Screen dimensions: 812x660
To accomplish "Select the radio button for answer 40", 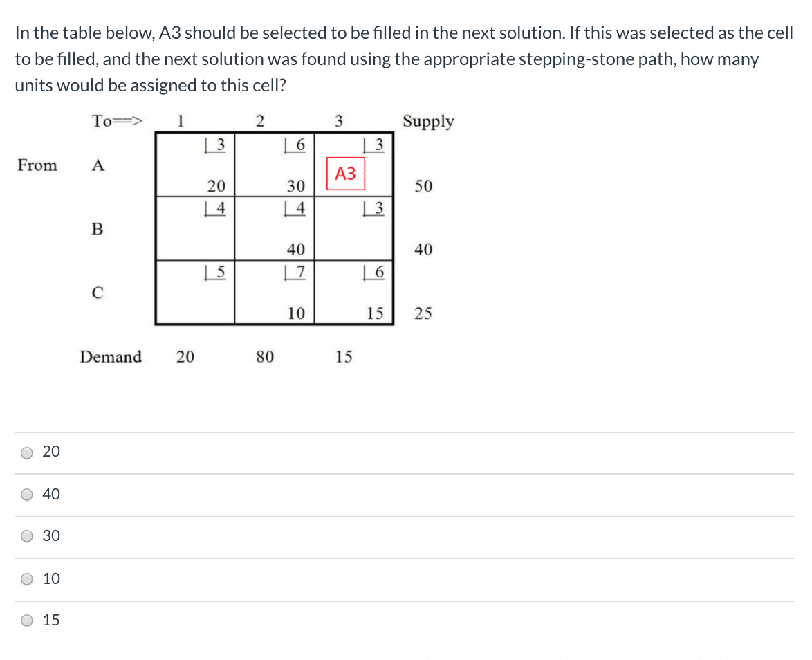I will pyautogui.click(x=26, y=494).
